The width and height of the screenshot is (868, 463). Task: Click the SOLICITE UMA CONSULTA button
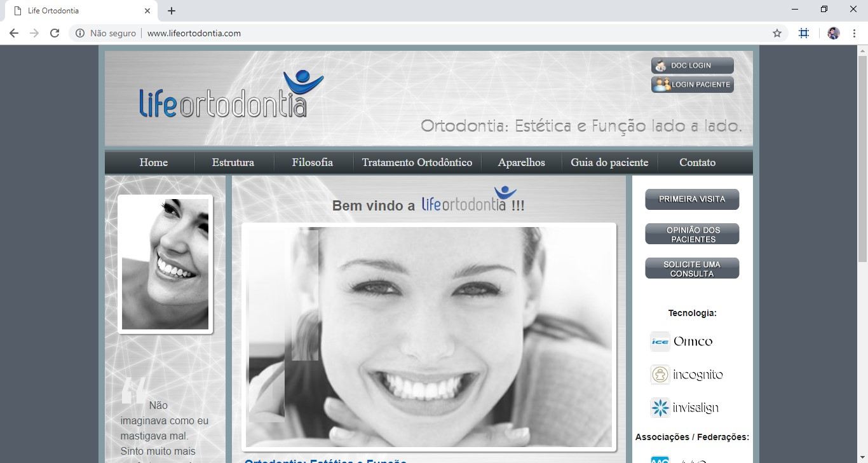[x=692, y=268]
